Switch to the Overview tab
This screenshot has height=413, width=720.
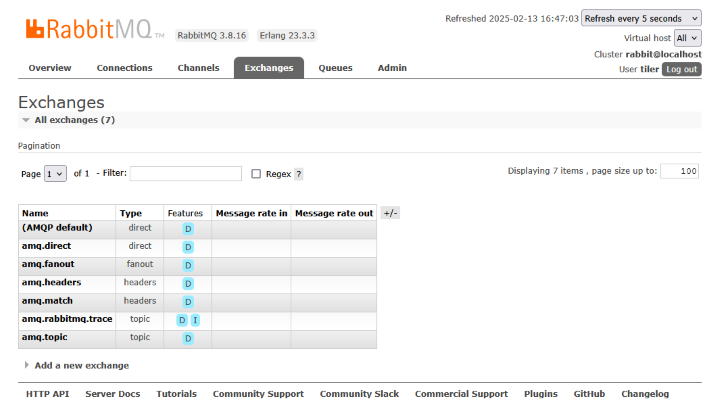point(50,68)
